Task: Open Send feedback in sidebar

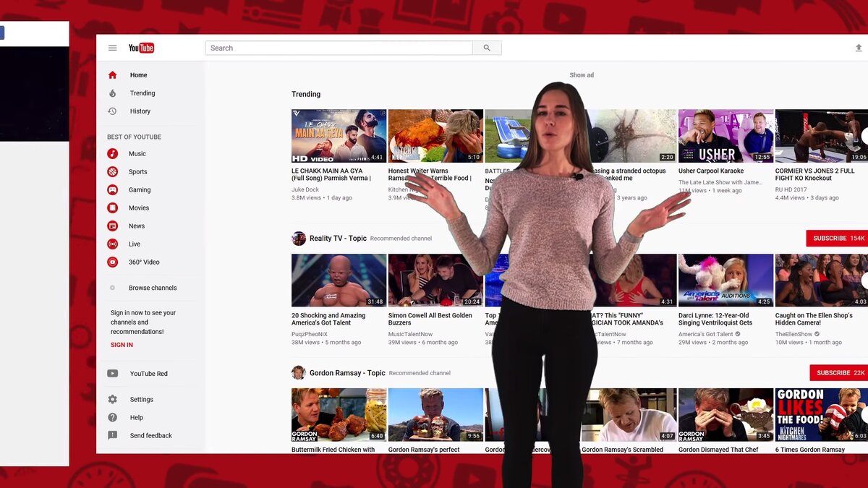Action: (x=151, y=435)
